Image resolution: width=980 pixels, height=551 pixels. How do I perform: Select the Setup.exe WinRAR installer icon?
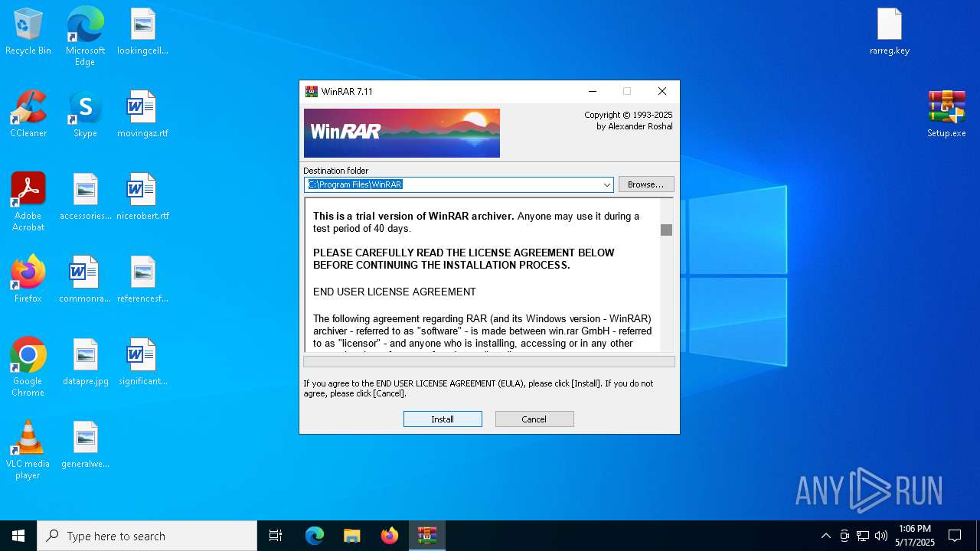(x=947, y=114)
